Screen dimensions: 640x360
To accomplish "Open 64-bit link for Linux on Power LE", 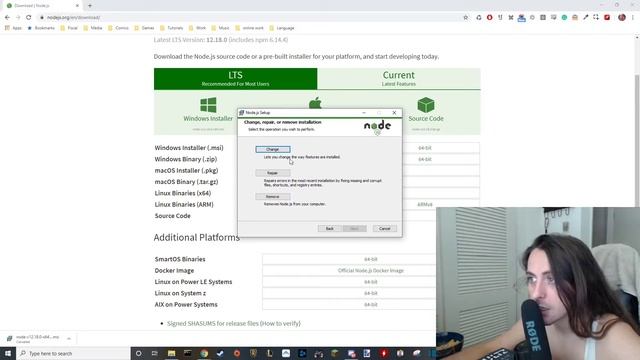I will click(x=371, y=282).
